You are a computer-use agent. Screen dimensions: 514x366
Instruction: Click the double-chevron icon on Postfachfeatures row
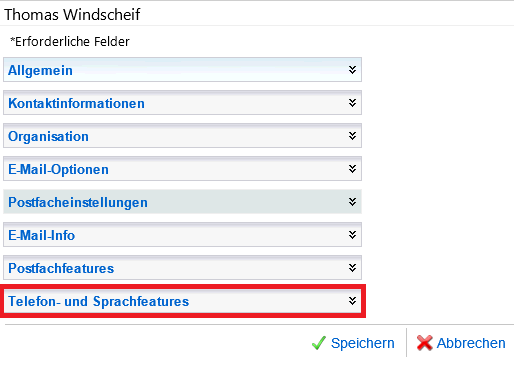tap(352, 268)
